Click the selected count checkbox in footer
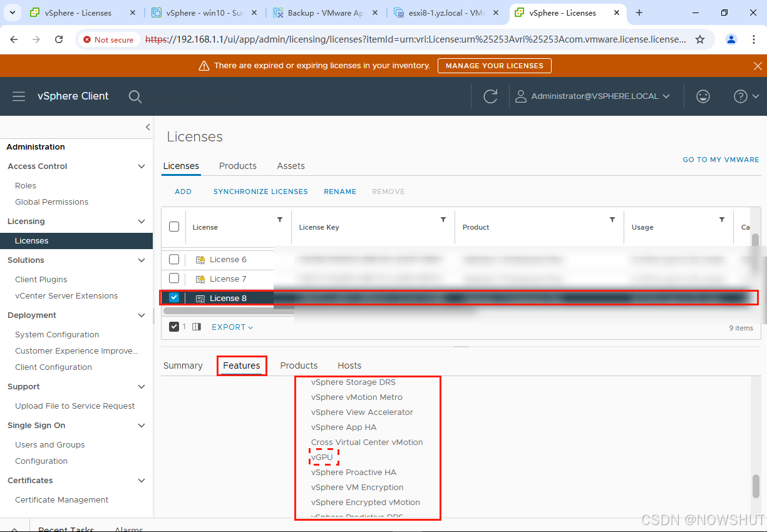 tap(174, 327)
